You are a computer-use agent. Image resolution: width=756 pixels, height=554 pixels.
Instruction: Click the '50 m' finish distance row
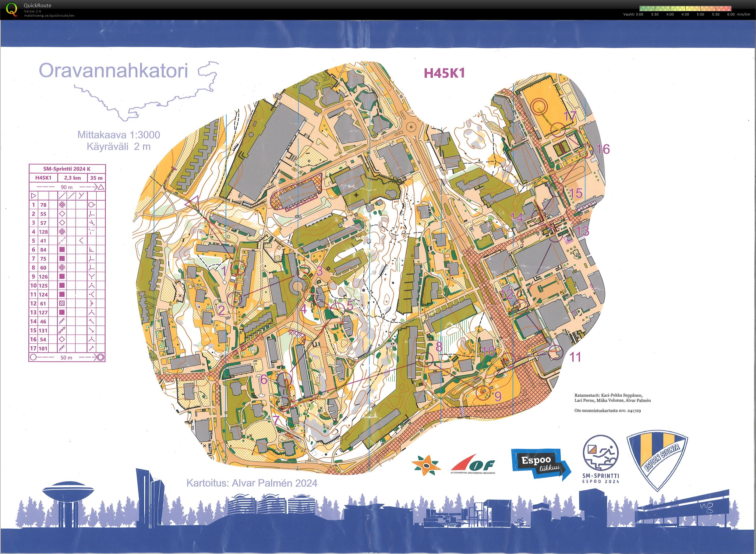click(x=67, y=357)
